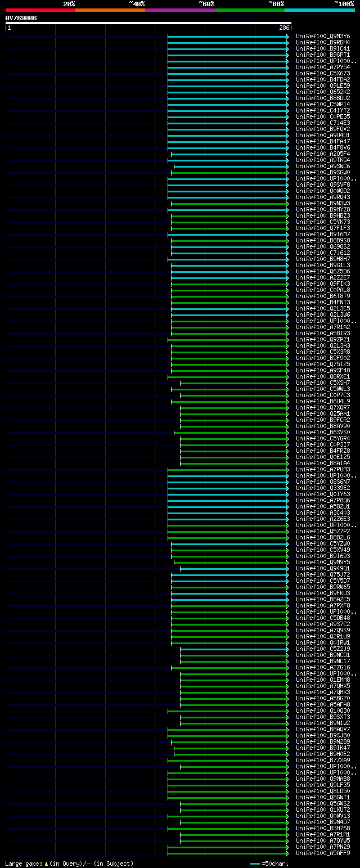Screen dimensions: 360x868
Task: Click the orange ~40% identity legend segment
Action: point(110,10)
